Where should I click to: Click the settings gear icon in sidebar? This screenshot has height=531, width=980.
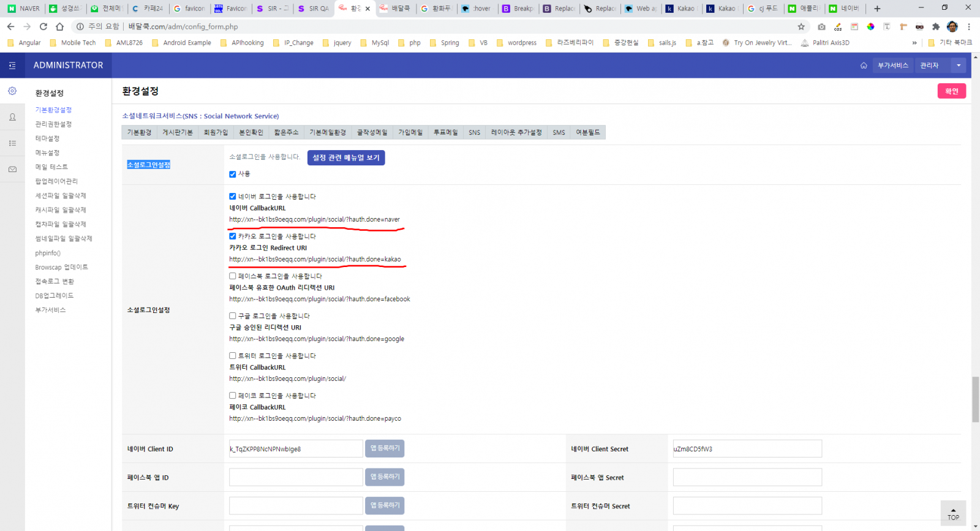coord(12,91)
